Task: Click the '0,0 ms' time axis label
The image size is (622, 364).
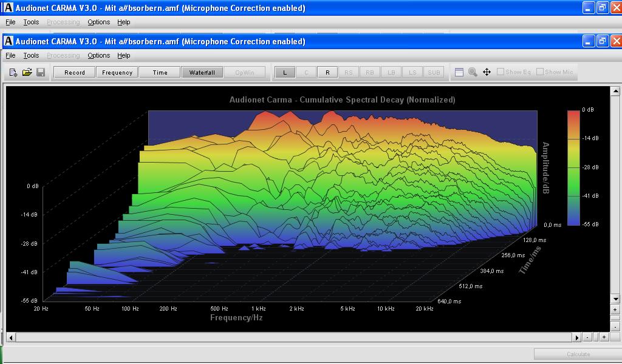Action: click(x=553, y=225)
